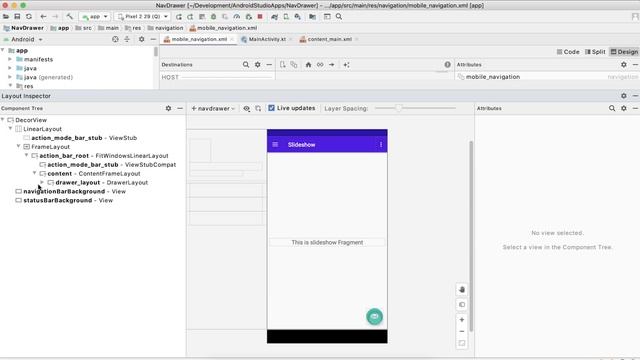Screen dimensions: 640x360
Task: Switch editor to Split view
Action: [x=595, y=52]
